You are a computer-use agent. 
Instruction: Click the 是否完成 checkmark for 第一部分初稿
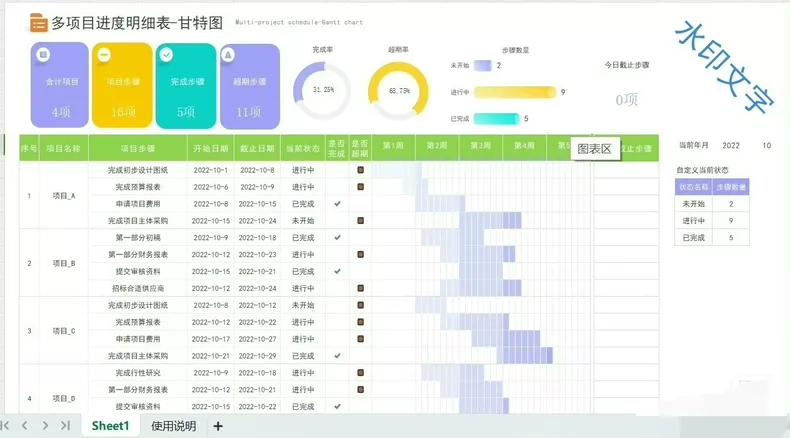[x=338, y=237]
